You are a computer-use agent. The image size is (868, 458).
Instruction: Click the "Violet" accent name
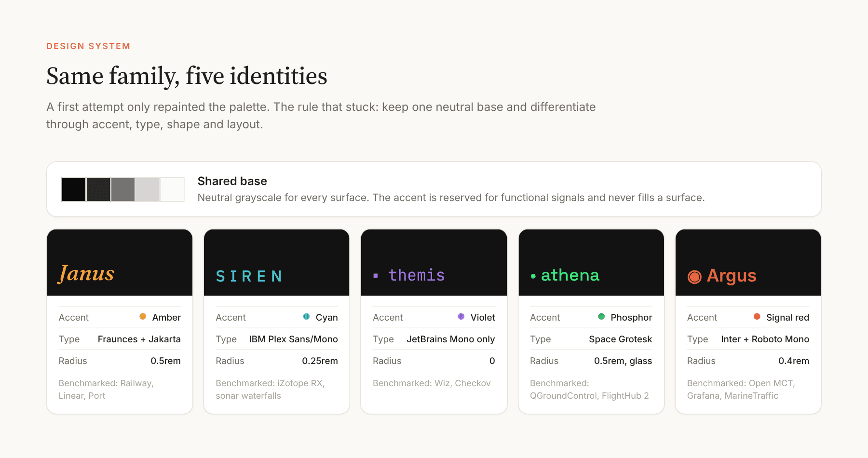483,318
